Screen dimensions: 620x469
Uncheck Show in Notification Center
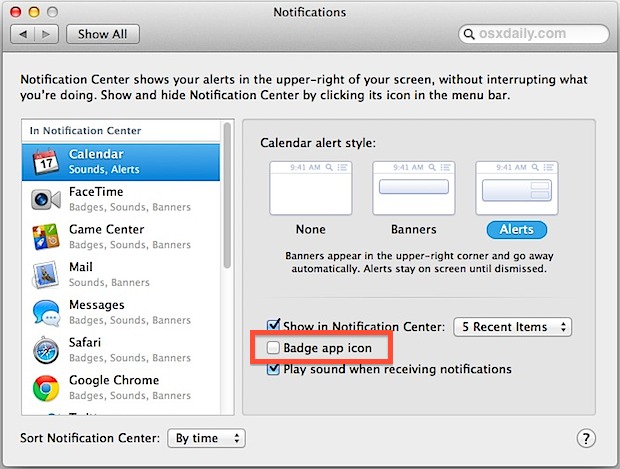[x=273, y=326]
